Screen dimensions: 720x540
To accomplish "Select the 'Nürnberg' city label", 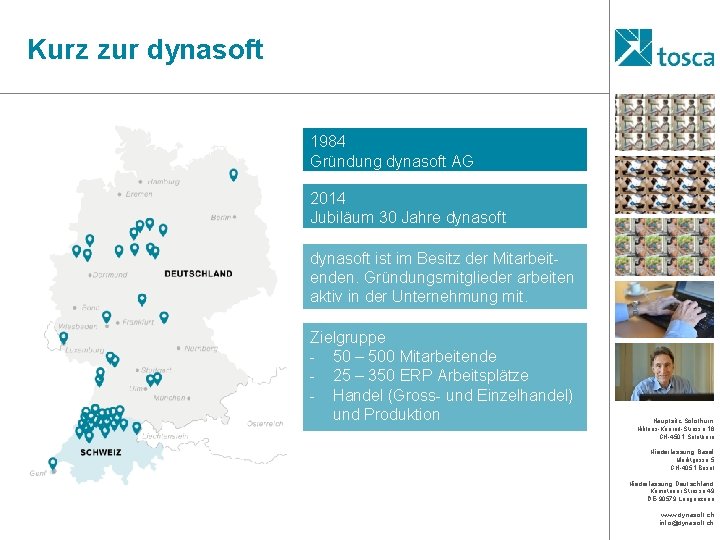I will (201, 349).
